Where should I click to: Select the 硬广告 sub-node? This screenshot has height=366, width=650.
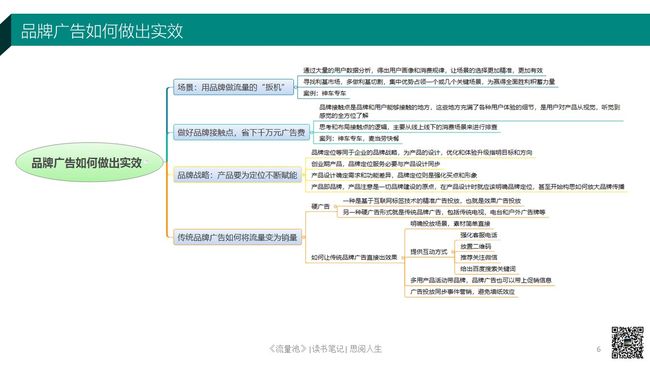pos(320,206)
